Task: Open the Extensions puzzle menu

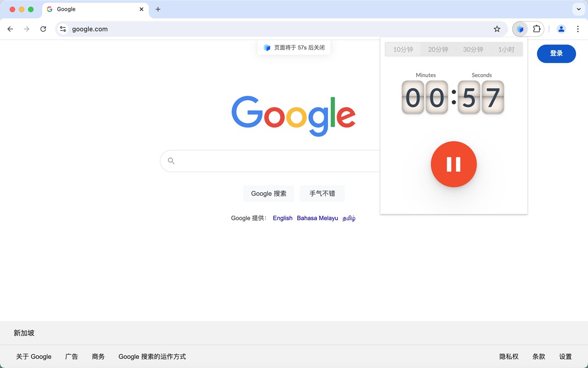Action: (x=537, y=29)
